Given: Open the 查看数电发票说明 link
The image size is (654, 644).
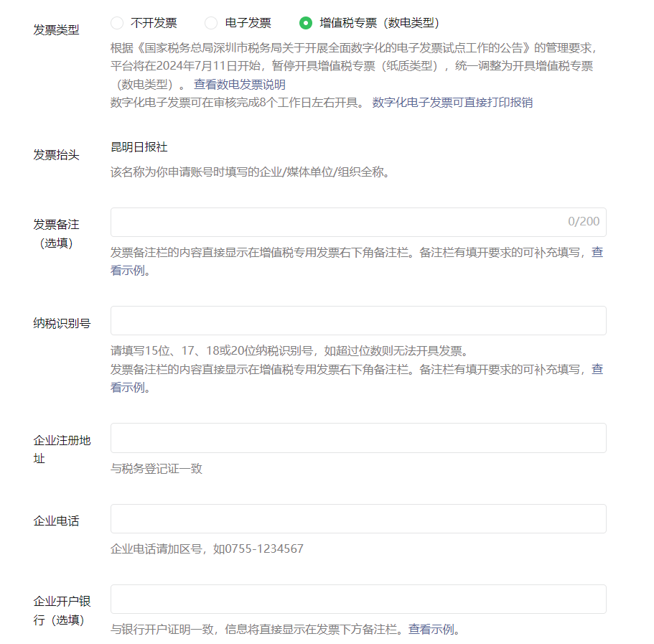Looking at the screenshot, I should coord(239,85).
